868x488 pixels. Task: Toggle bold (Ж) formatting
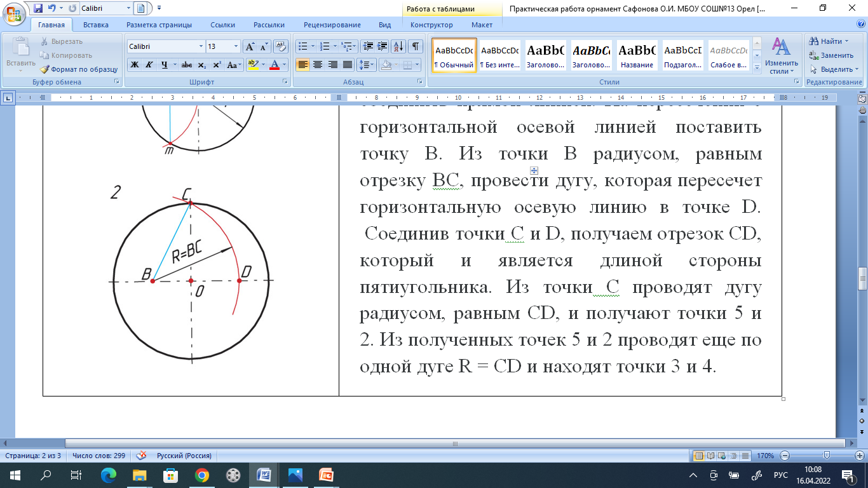pyautogui.click(x=134, y=65)
